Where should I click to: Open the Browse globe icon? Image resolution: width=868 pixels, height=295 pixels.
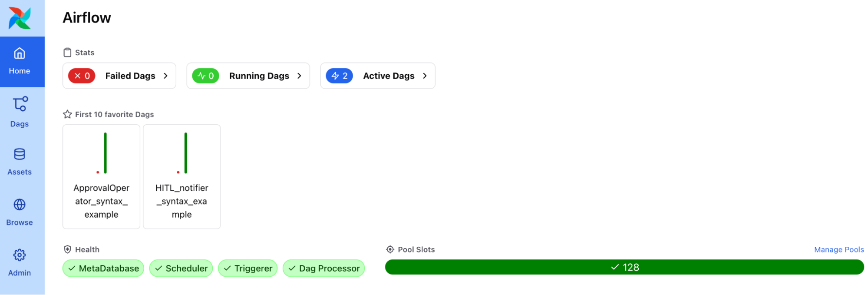[x=20, y=205]
